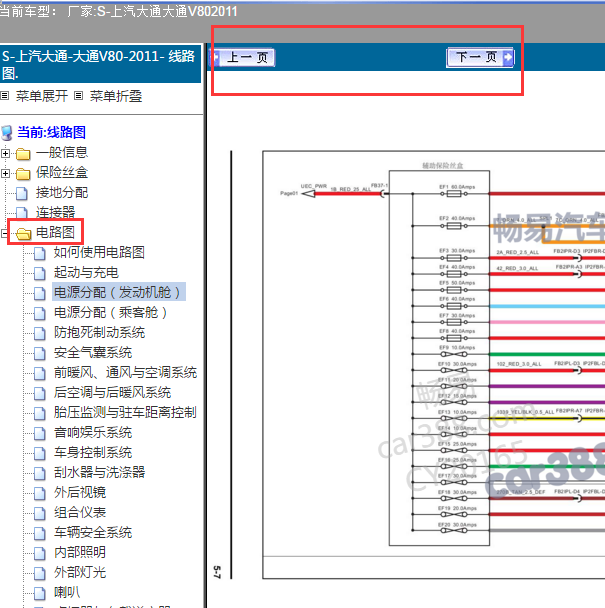Click the computer icon beside 当前:线路图
Screen dimensions: 605x608
[7, 133]
